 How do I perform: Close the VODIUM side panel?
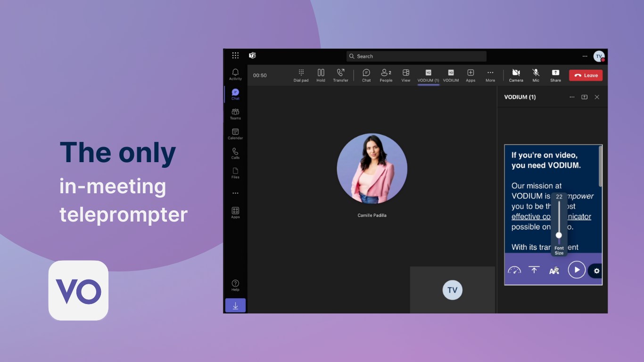[597, 97]
